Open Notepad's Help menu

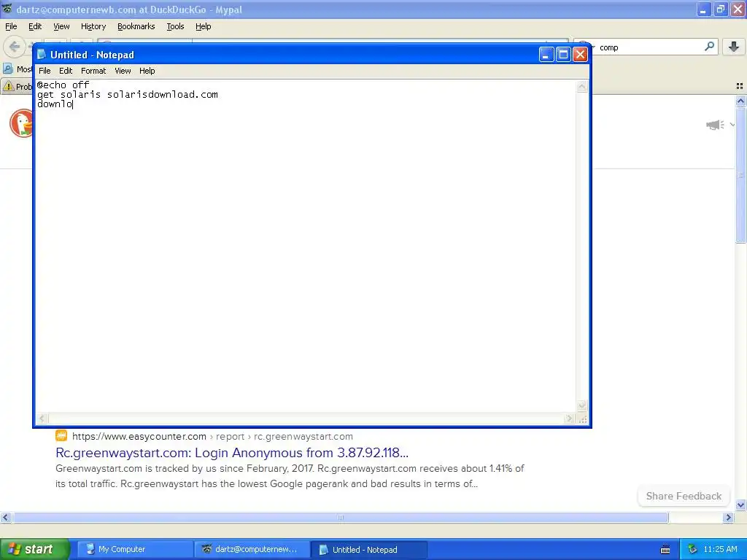147,71
